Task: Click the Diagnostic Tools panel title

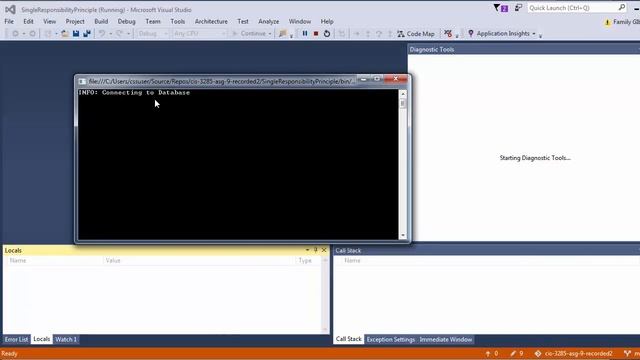Action: click(x=432, y=49)
